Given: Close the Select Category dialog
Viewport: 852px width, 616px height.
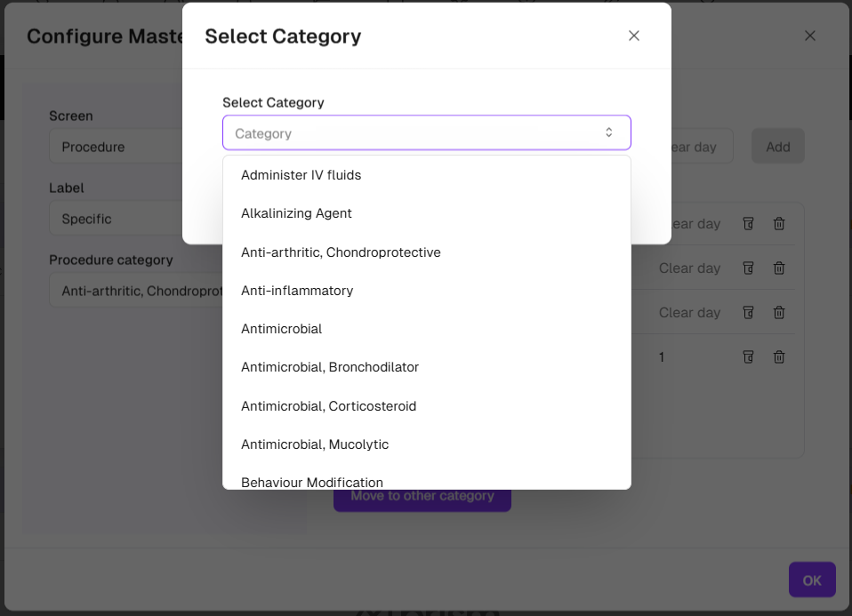Looking at the screenshot, I should pos(633,36).
